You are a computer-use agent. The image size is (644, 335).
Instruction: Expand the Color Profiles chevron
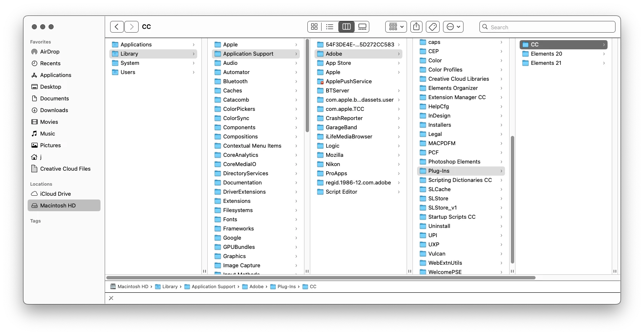pos(501,70)
